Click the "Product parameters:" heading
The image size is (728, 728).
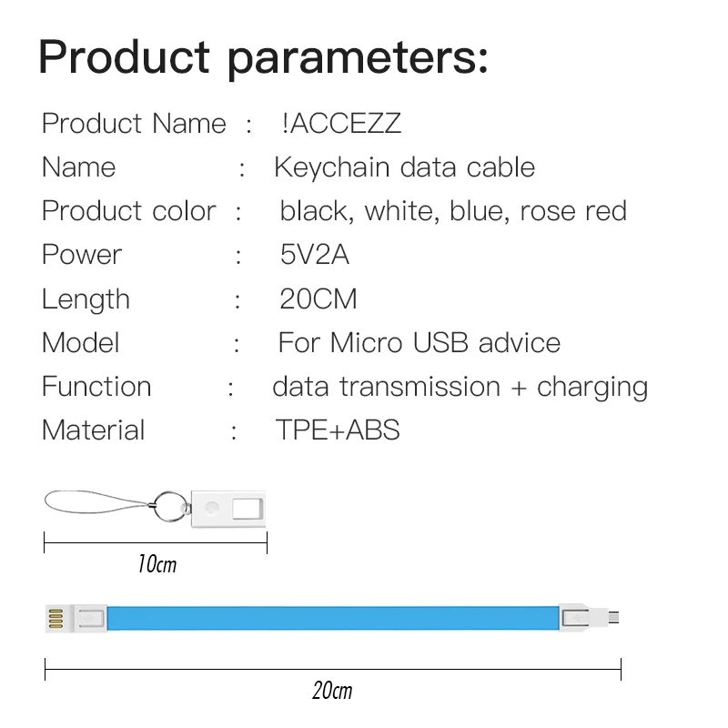click(x=264, y=56)
